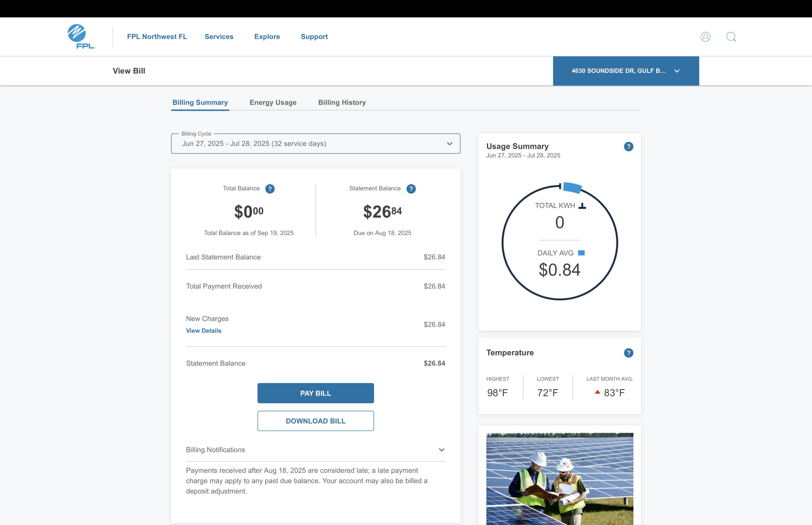
Task: Click the Daily Avg blue legend square
Action: (x=582, y=253)
